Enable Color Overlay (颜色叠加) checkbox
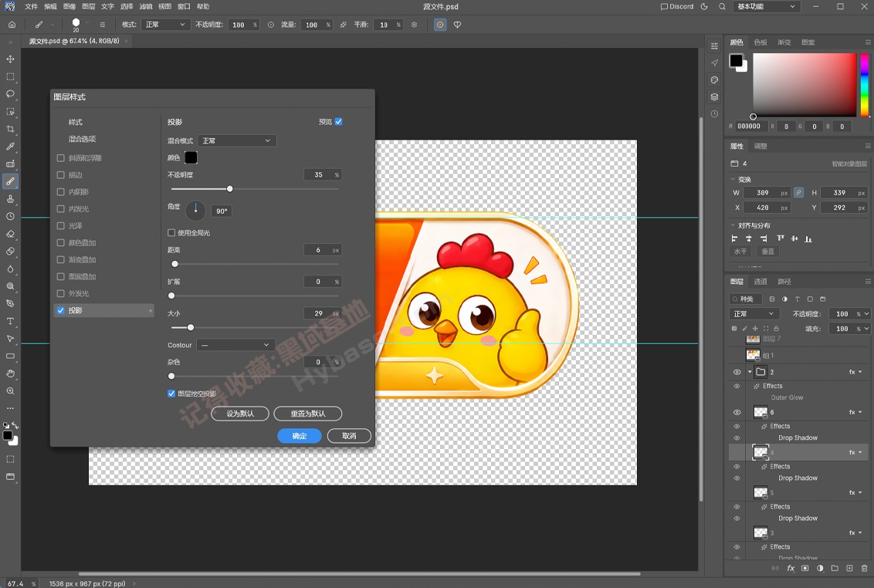Viewport: 874px width, 588px height. coord(61,242)
